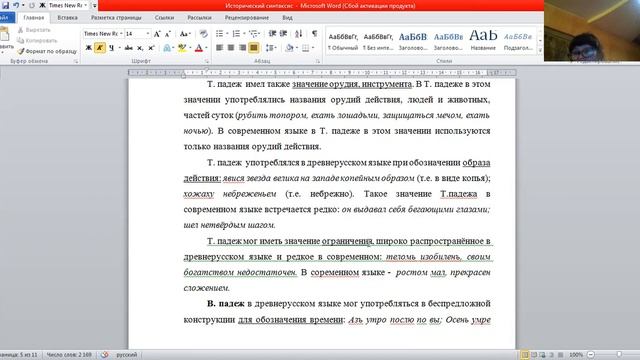640x360 pixels.
Task: Expand bulleted list dropdown arrow
Action: pos(227,33)
